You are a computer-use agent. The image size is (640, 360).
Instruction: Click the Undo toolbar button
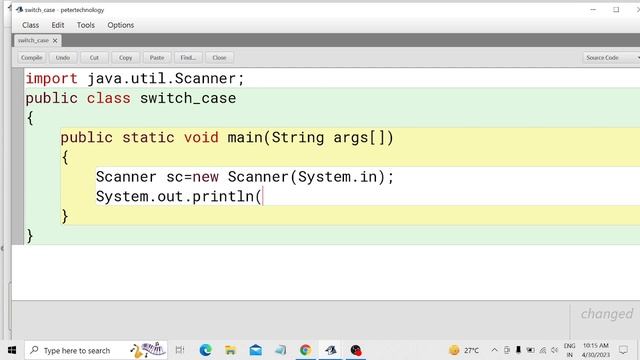[63, 58]
